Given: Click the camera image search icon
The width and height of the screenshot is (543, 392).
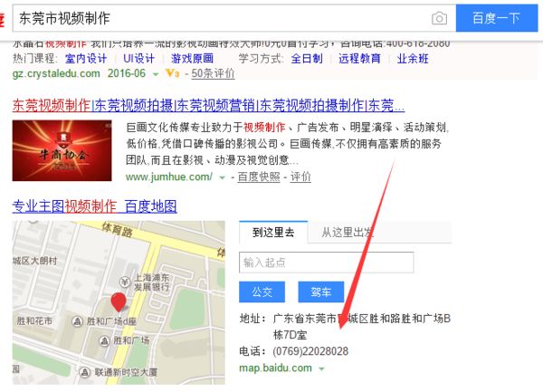Looking at the screenshot, I should (x=439, y=18).
